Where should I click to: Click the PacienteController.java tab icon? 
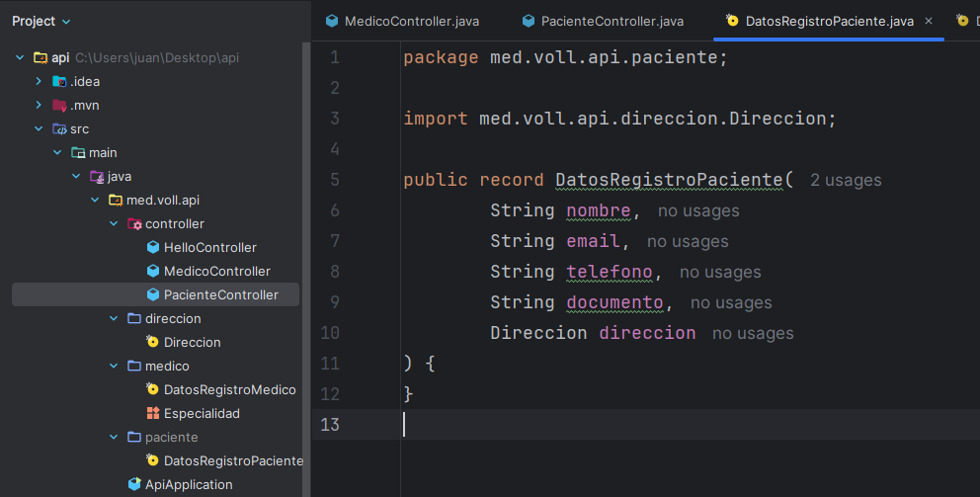tap(529, 22)
